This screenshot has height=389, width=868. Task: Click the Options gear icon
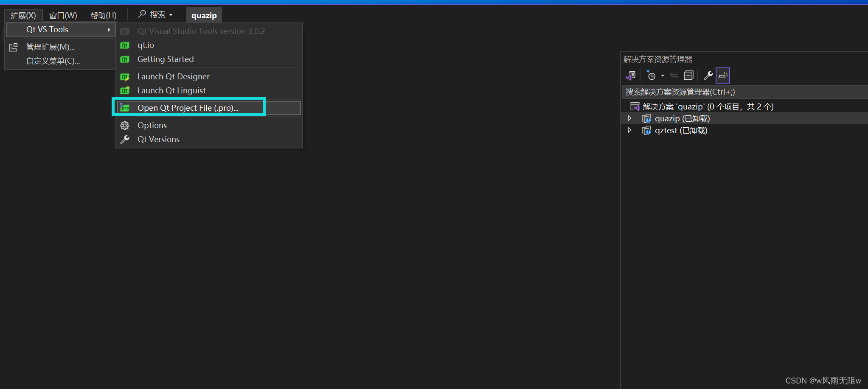coord(125,126)
